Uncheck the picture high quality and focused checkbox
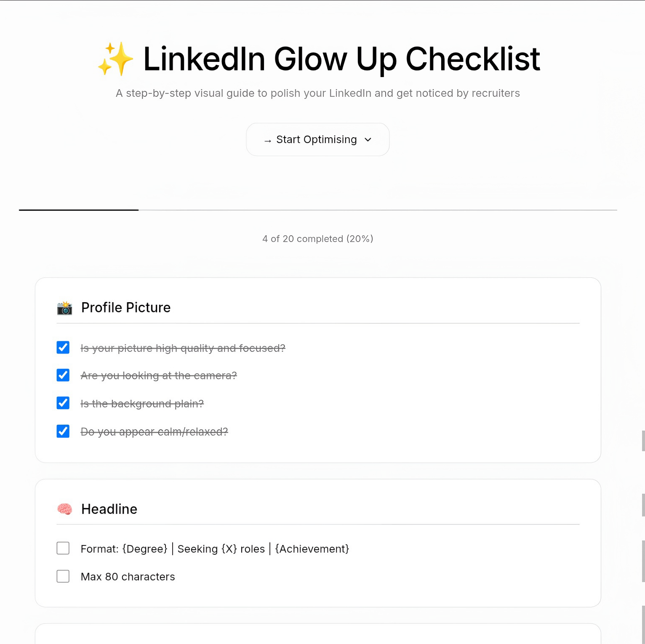 (x=63, y=348)
